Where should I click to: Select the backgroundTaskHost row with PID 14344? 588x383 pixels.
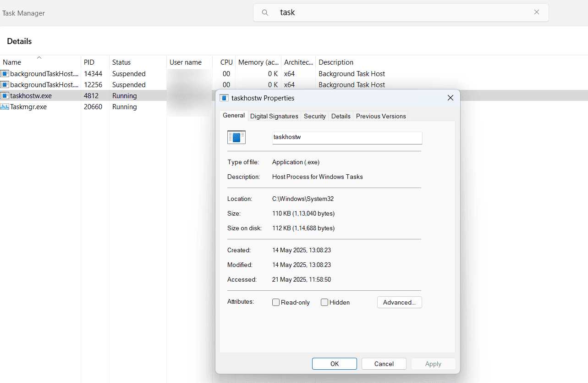click(294, 74)
